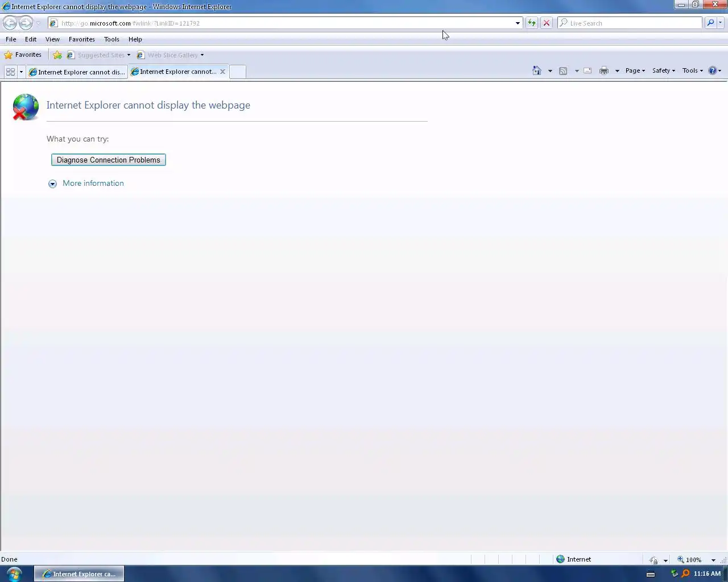This screenshot has width=728, height=582.
Task: Click the Protected Mode lock icon in status bar
Action: 653,560
